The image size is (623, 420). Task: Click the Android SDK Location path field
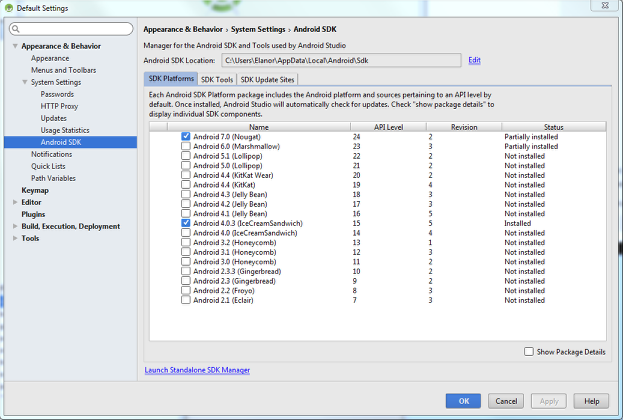click(341, 60)
